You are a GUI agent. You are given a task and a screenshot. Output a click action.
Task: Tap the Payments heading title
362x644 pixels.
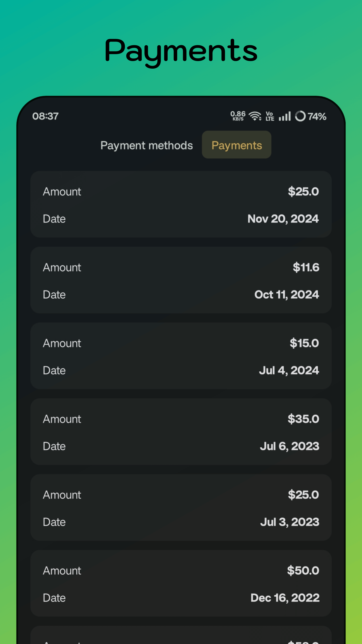pyautogui.click(x=181, y=51)
